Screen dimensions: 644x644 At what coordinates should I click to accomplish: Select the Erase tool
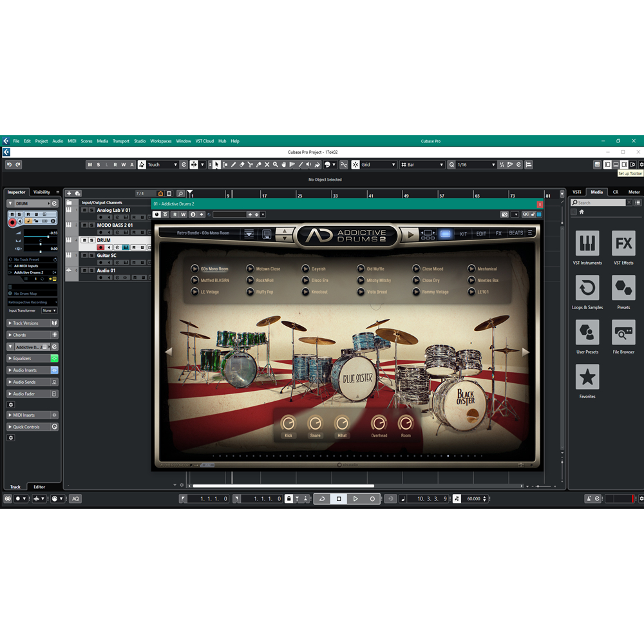coord(242,165)
